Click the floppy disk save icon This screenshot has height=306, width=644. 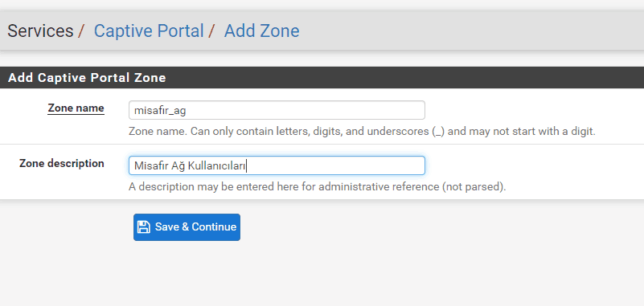144,226
